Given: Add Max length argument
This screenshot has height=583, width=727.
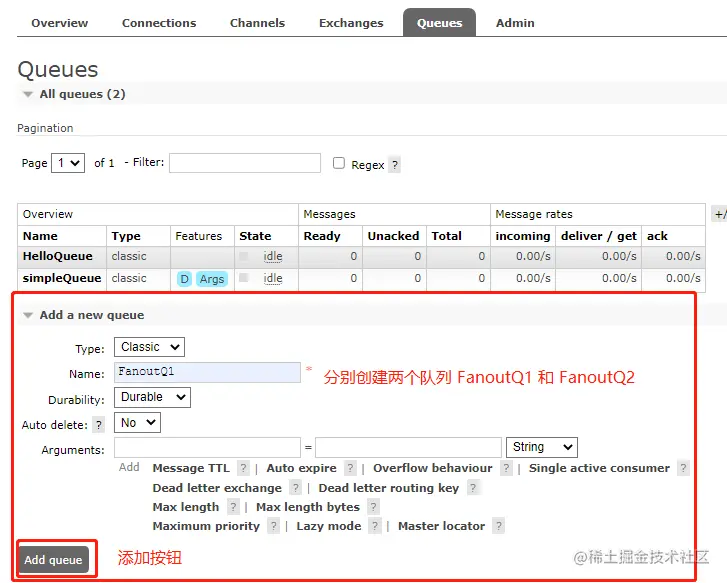Looking at the screenshot, I should [185, 507].
